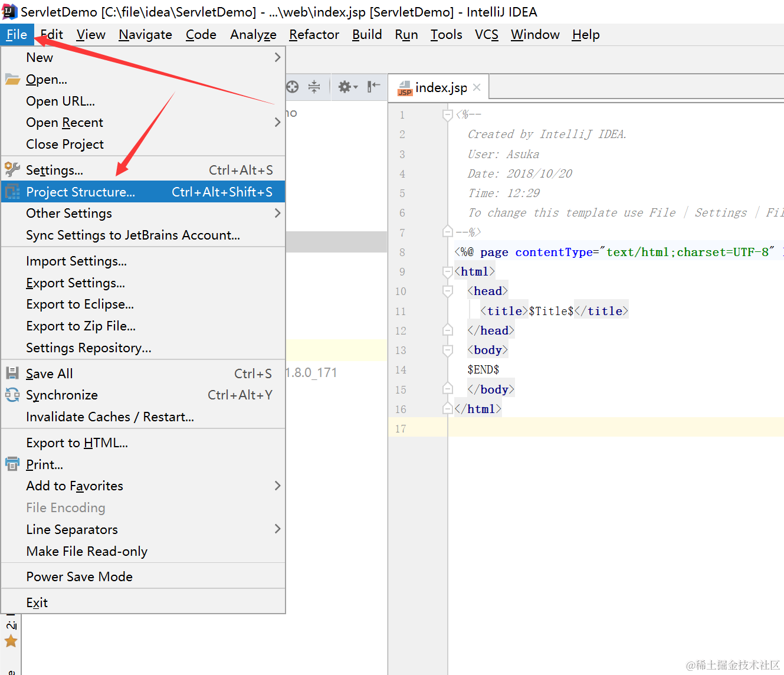
Task: Click the IntelliJ IDEA logo in title bar
Action: point(10,11)
